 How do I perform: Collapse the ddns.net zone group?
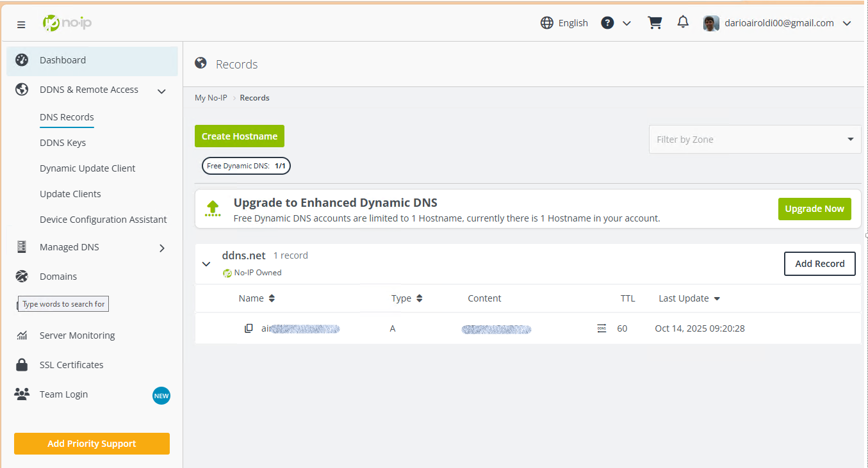pos(206,264)
